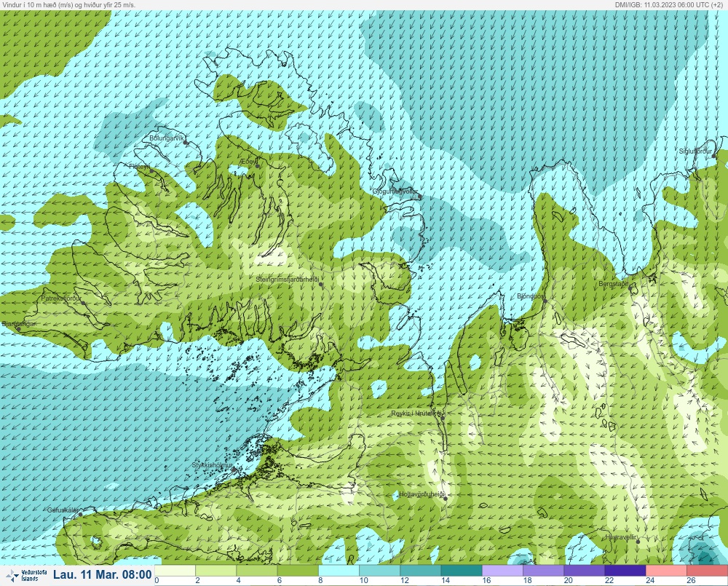Viewport: 728px width, 586px height.
Task: Pick the 20–22 m/s violet legend swatch
Action: click(584, 570)
